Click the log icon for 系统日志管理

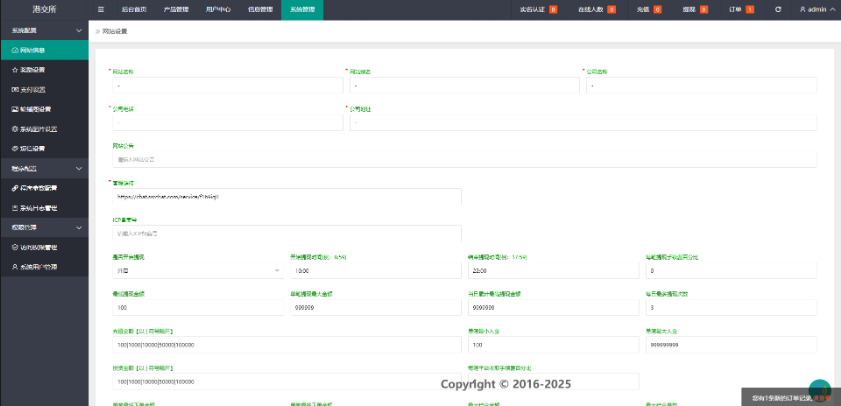pos(15,208)
